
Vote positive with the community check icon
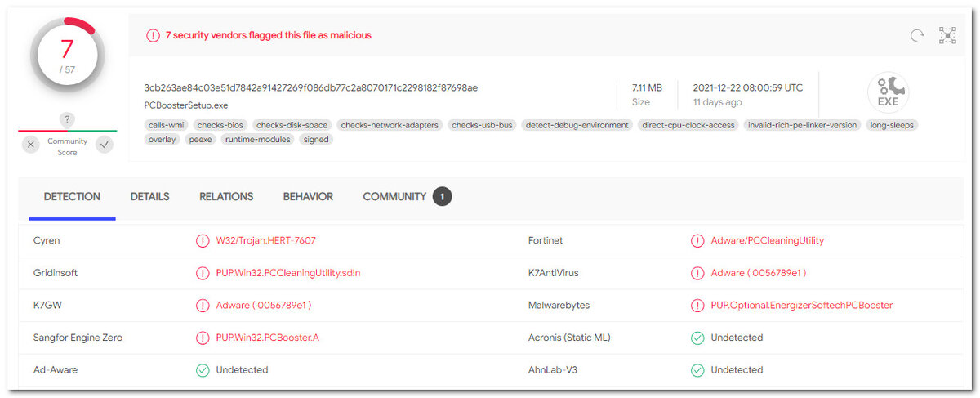(x=105, y=145)
